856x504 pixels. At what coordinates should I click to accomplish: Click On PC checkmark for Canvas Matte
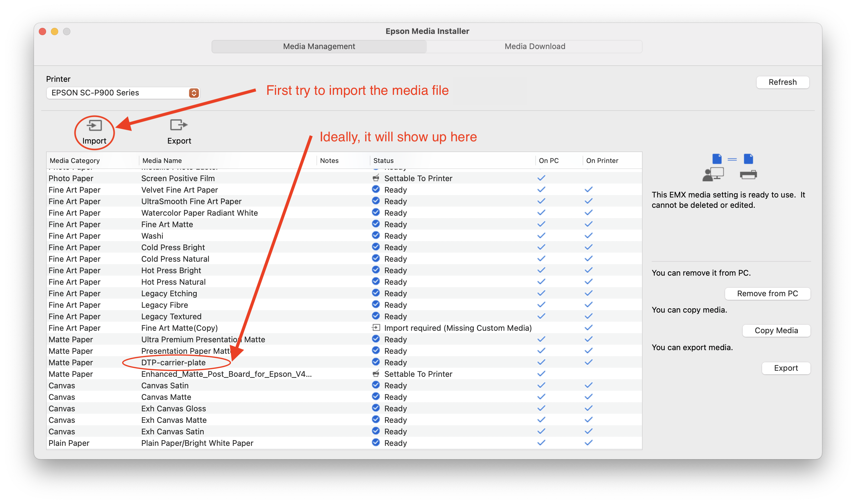541,397
